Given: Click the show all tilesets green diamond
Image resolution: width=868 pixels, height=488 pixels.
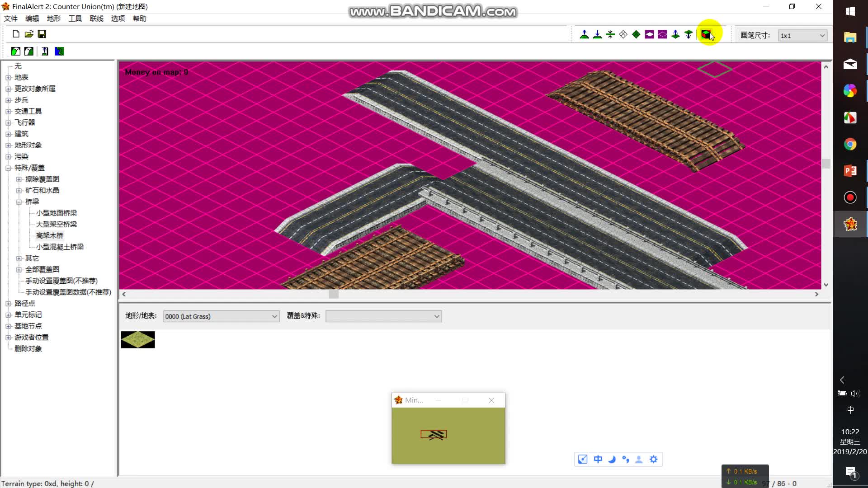Looking at the screenshot, I should click(636, 34).
